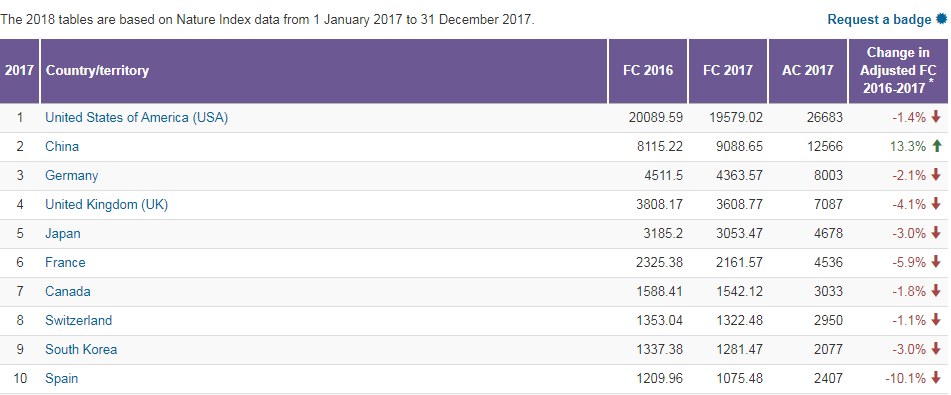The image size is (951, 395).
Task: Sort by the AC 2017 column header
Action: tap(808, 71)
